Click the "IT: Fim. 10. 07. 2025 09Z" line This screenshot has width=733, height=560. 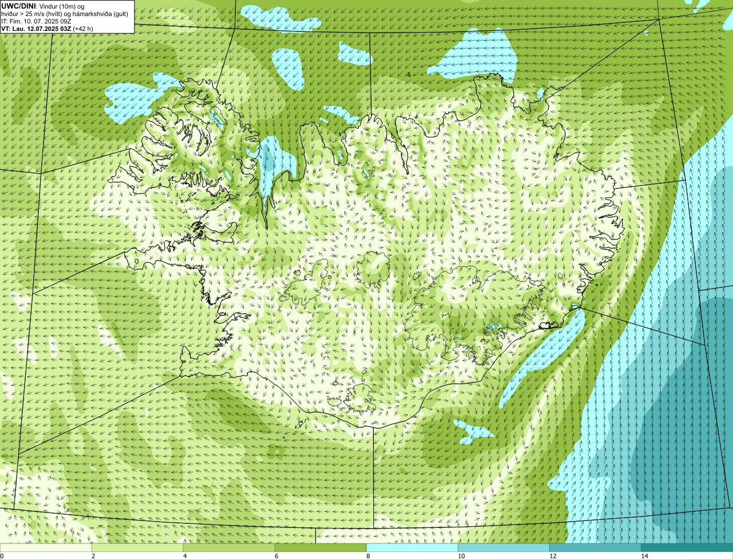[x=36, y=21]
